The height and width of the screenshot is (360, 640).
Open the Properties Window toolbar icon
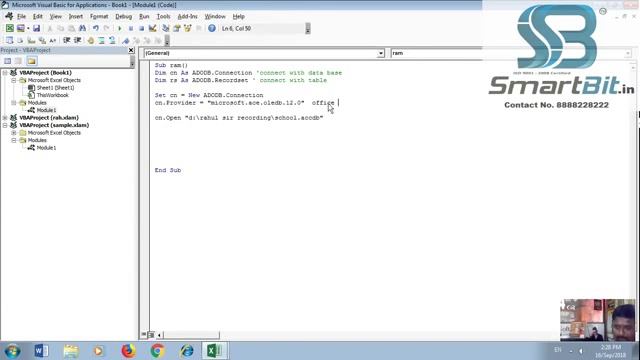pyautogui.click(x=177, y=28)
